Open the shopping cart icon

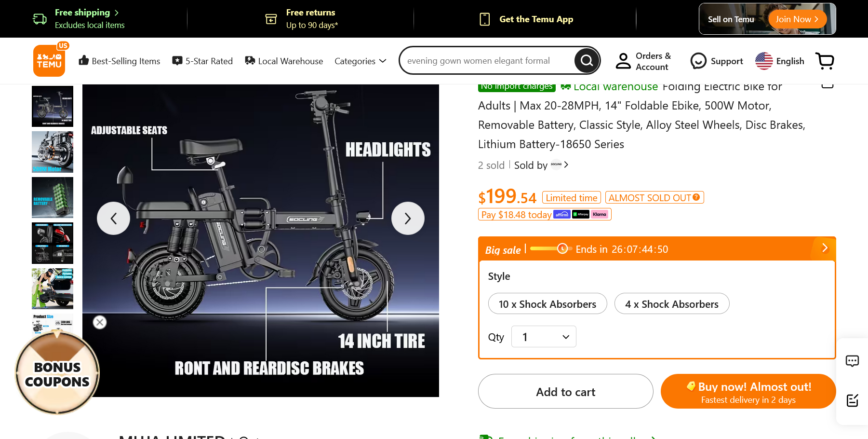click(825, 61)
